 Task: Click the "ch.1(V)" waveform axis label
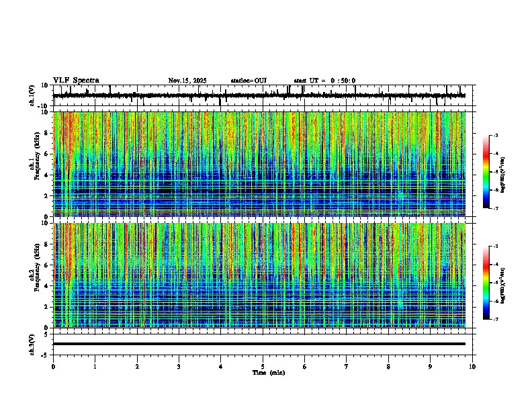32,95
